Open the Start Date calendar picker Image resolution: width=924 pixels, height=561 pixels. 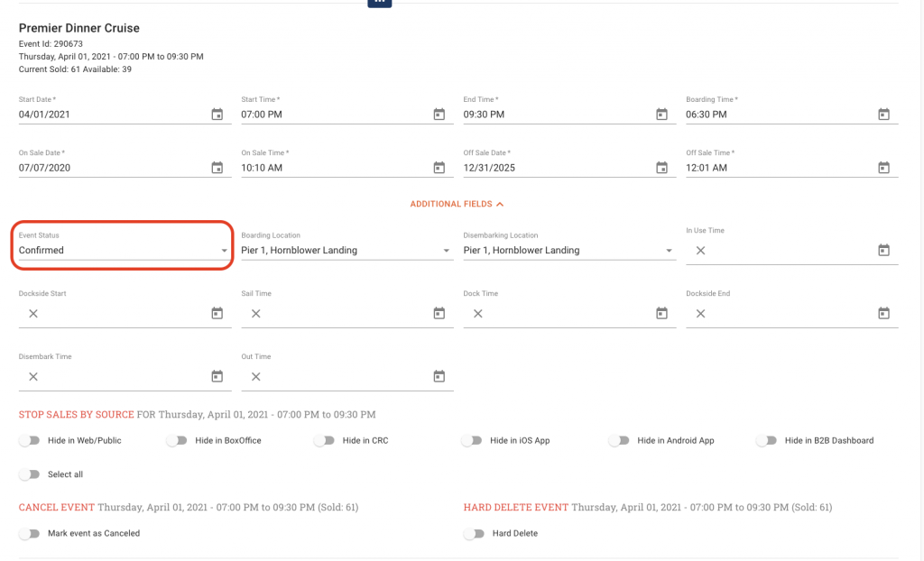click(x=217, y=114)
